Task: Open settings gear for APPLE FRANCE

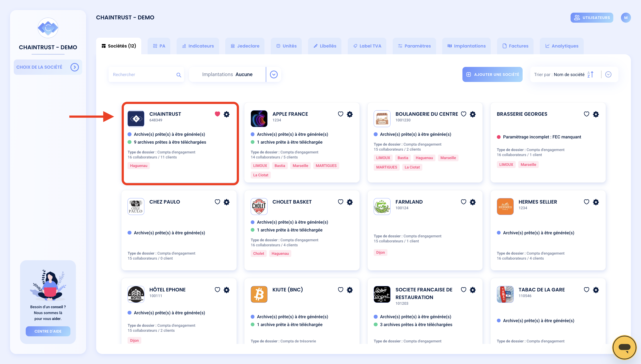Action: (349, 114)
